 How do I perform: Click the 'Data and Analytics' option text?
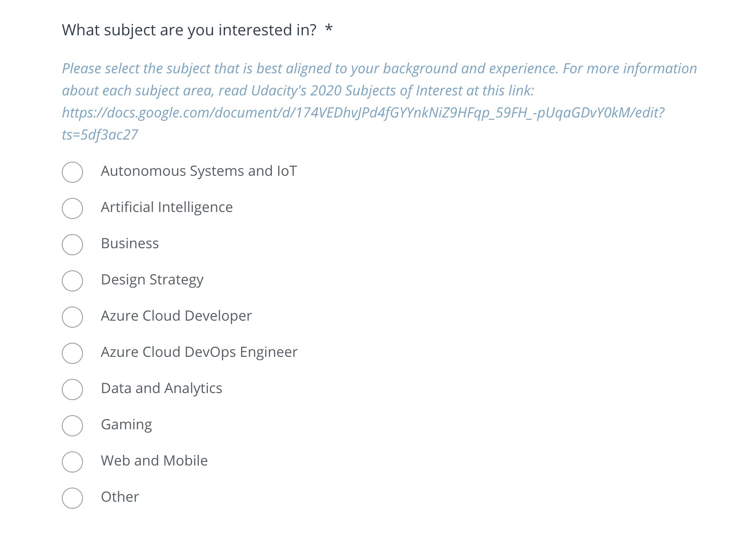coord(161,388)
